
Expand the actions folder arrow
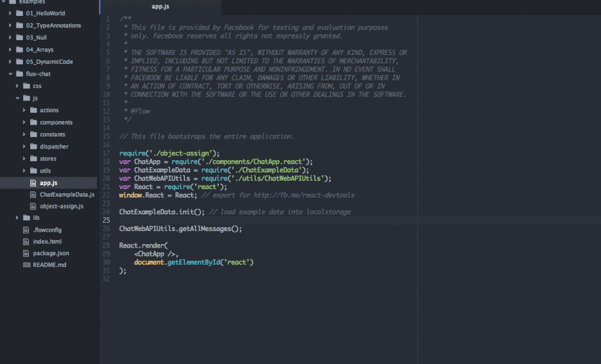[x=24, y=110]
